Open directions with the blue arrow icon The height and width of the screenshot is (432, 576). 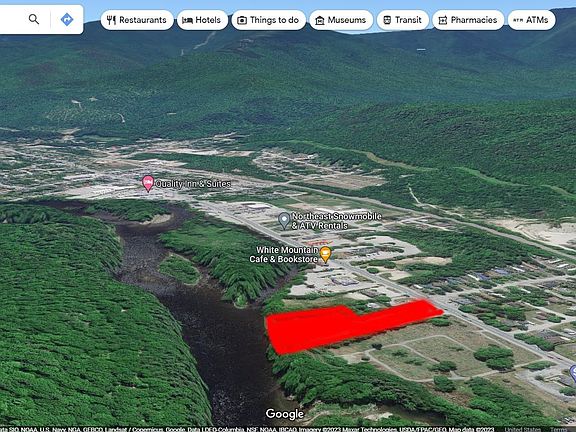[67, 19]
